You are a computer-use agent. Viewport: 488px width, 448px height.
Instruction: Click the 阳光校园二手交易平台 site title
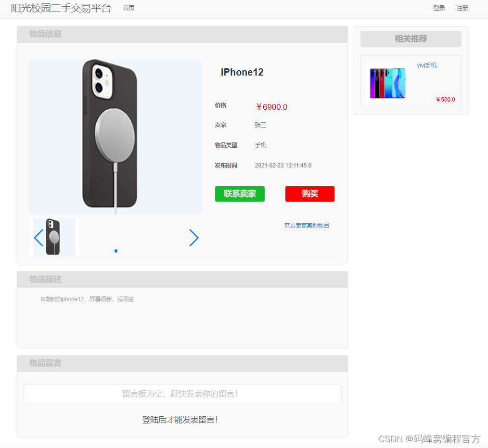tap(61, 8)
